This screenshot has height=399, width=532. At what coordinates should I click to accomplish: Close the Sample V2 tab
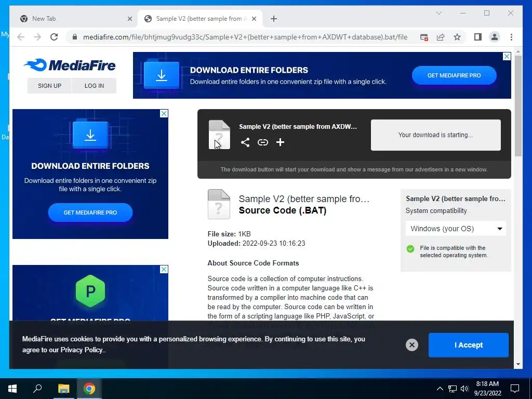coord(254,19)
